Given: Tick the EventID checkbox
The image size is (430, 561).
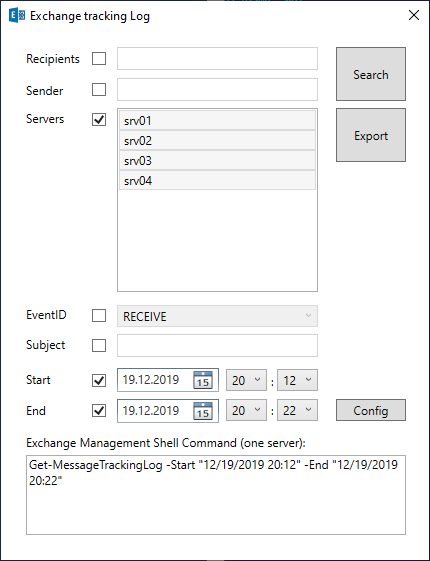Looking at the screenshot, I should coord(99,316).
